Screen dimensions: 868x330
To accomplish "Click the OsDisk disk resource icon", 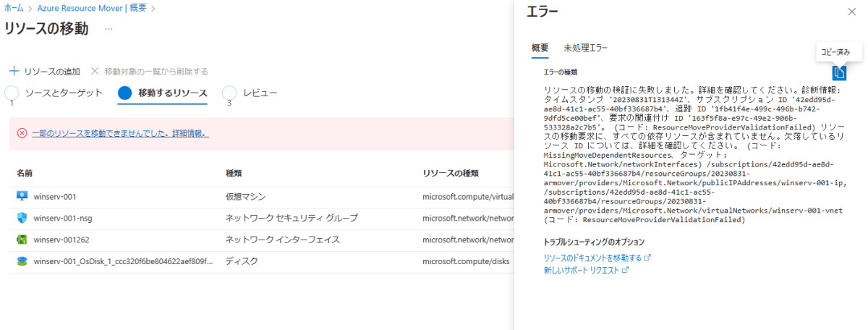I will 22,261.
